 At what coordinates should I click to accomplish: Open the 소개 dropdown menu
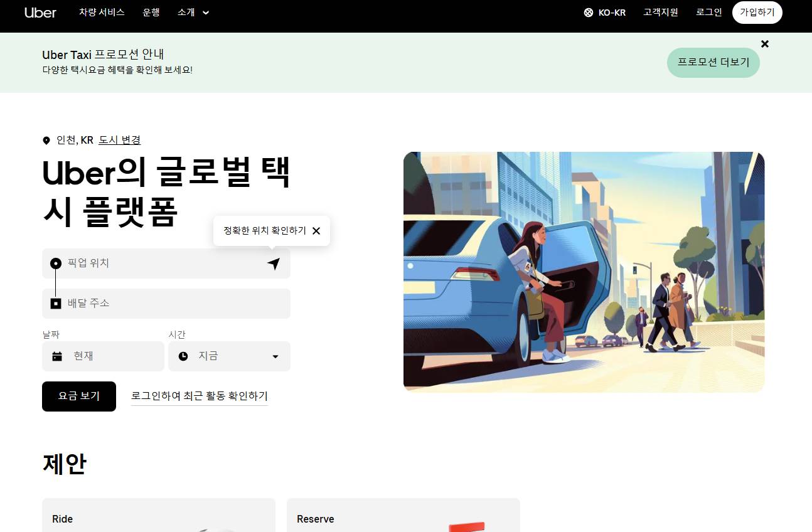193,12
